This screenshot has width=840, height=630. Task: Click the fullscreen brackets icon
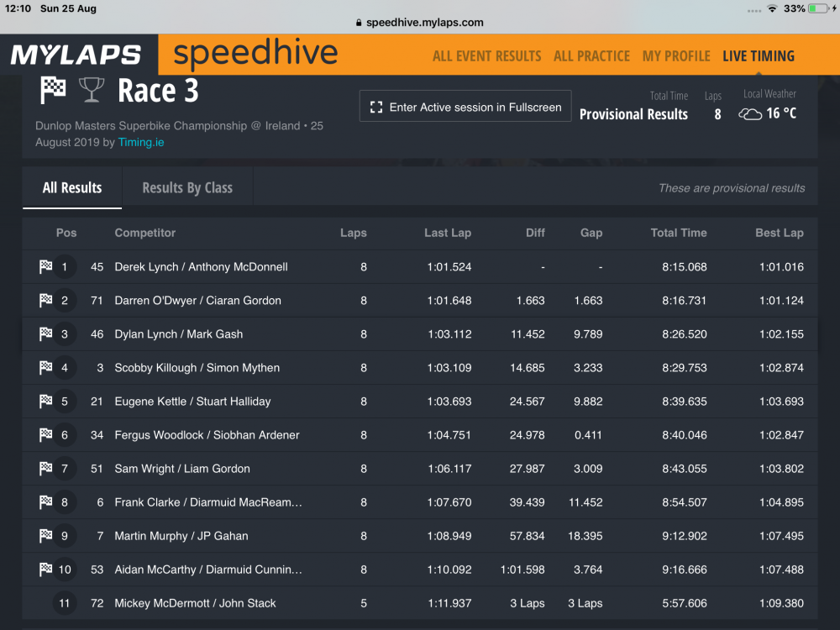[x=376, y=108]
